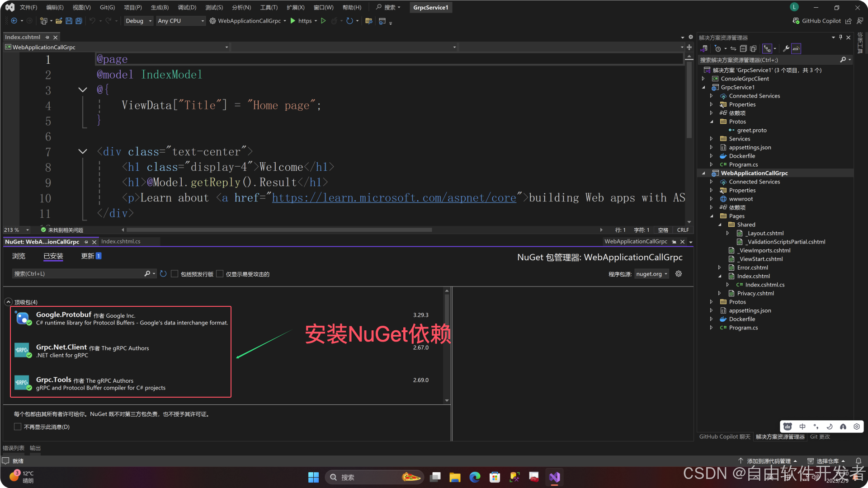Check the Do not show this again box
Image resolution: width=868 pixels, height=488 pixels.
18,427
